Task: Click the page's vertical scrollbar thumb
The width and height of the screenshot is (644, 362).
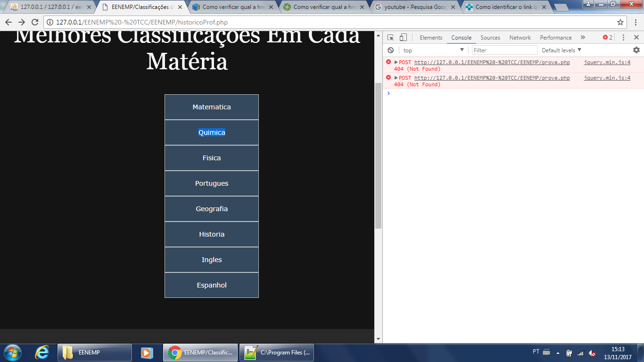Action: (378, 156)
